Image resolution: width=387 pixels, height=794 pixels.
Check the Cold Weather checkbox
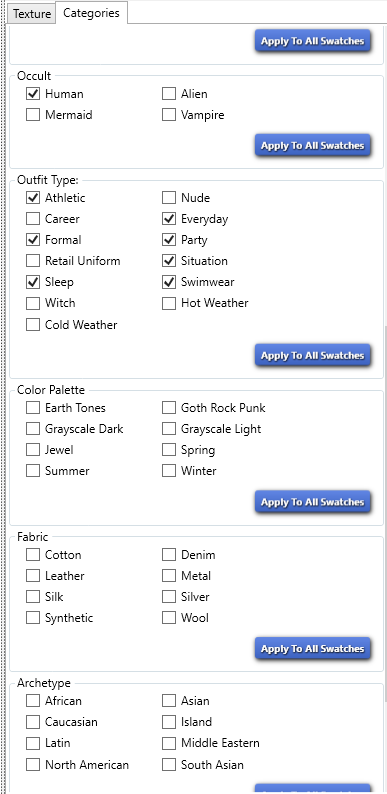pyautogui.click(x=33, y=325)
